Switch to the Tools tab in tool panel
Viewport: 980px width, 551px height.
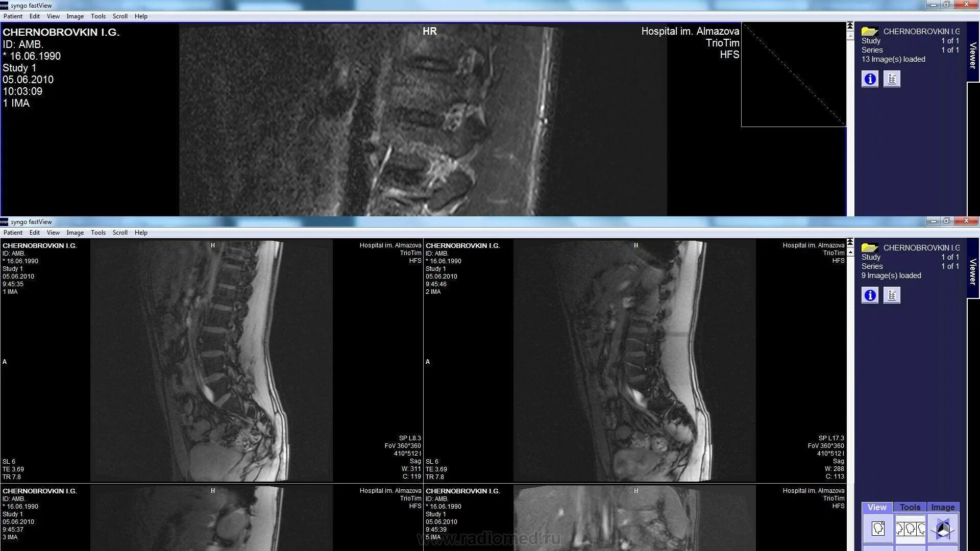[910, 507]
